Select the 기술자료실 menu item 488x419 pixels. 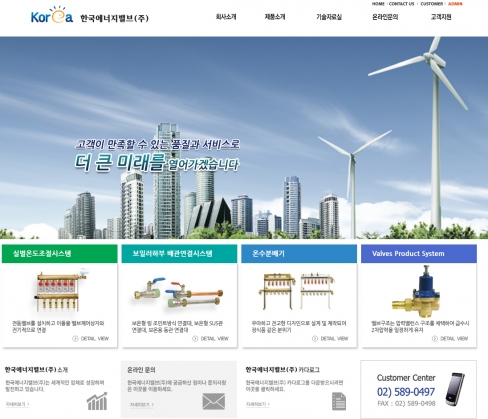[x=329, y=17]
